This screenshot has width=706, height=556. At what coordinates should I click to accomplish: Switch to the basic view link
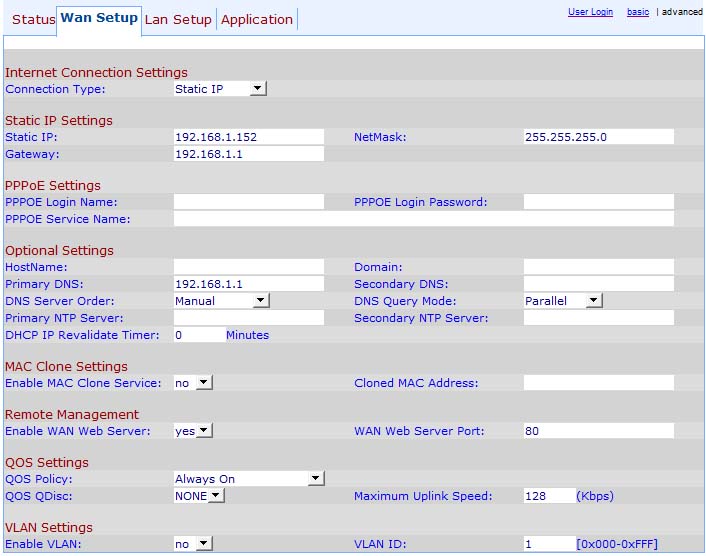pyautogui.click(x=637, y=12)
